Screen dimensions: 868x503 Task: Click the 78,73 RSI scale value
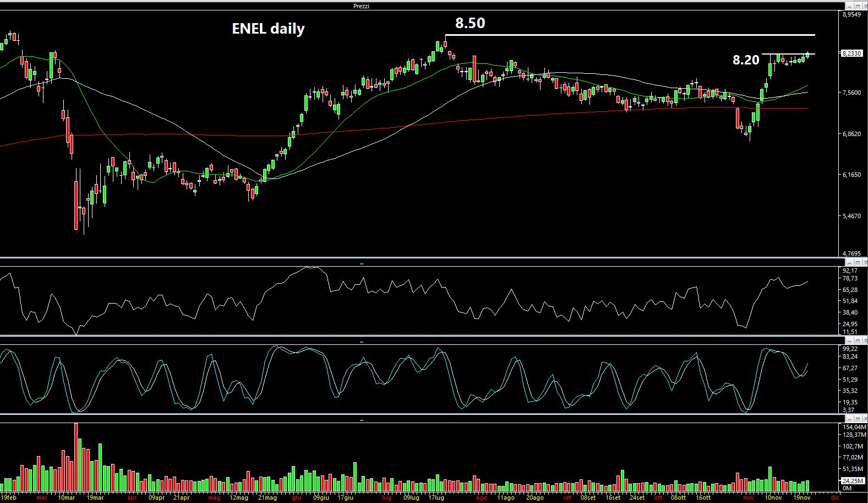pyautogui.click(x=850, y=279)
